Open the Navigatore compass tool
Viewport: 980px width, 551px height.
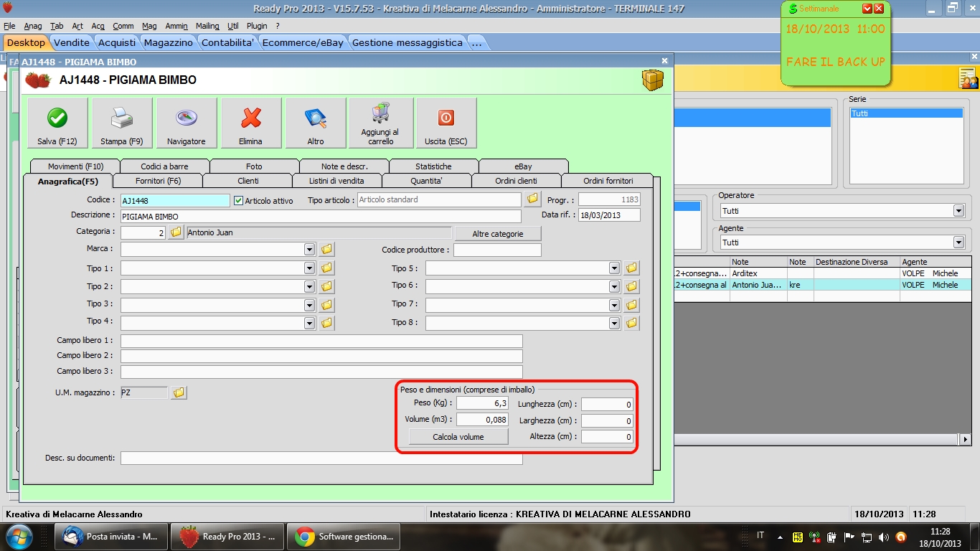[187, 123]
